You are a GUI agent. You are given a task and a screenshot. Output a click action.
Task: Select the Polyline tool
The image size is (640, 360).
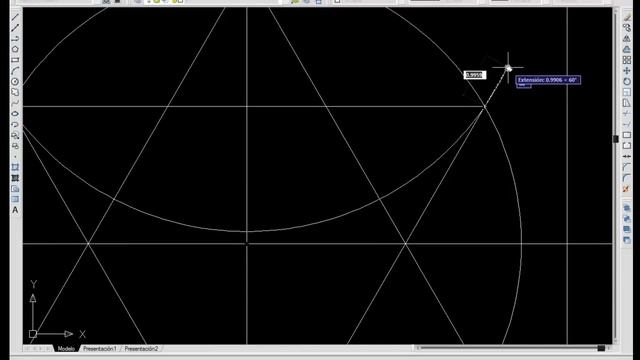[15, 39]
